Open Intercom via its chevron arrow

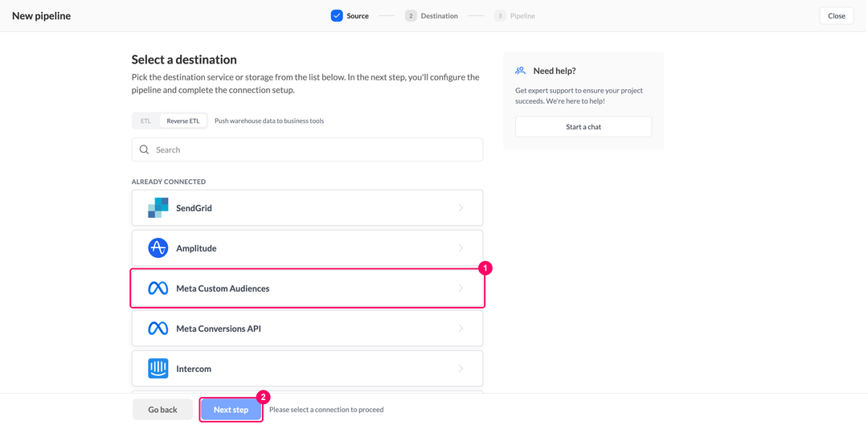click(461, 369)
